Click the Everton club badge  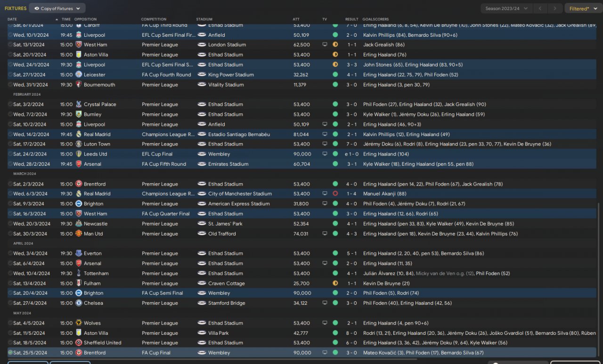[x=79, y=253]
